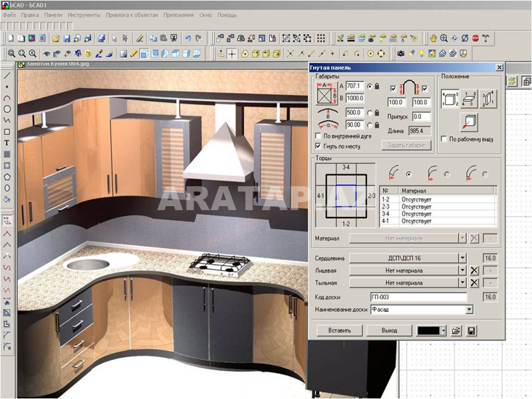Click the crosshair plus icon

click(231, 54)
